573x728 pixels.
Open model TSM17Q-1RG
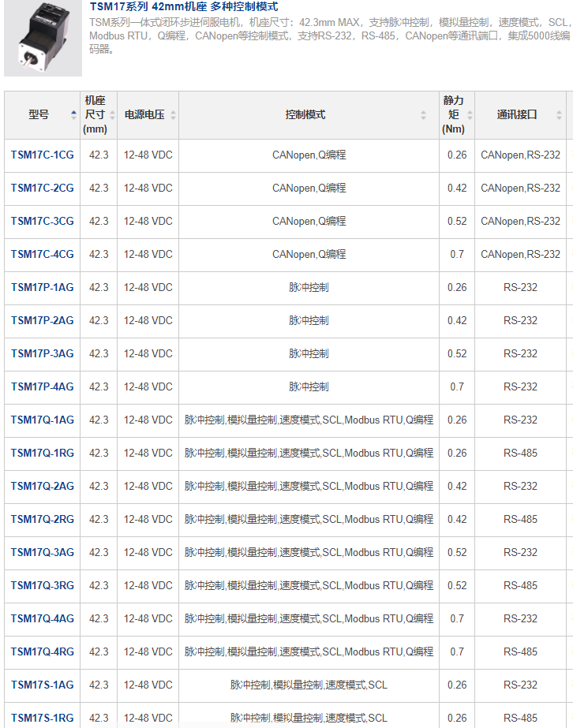click(43, 454)
